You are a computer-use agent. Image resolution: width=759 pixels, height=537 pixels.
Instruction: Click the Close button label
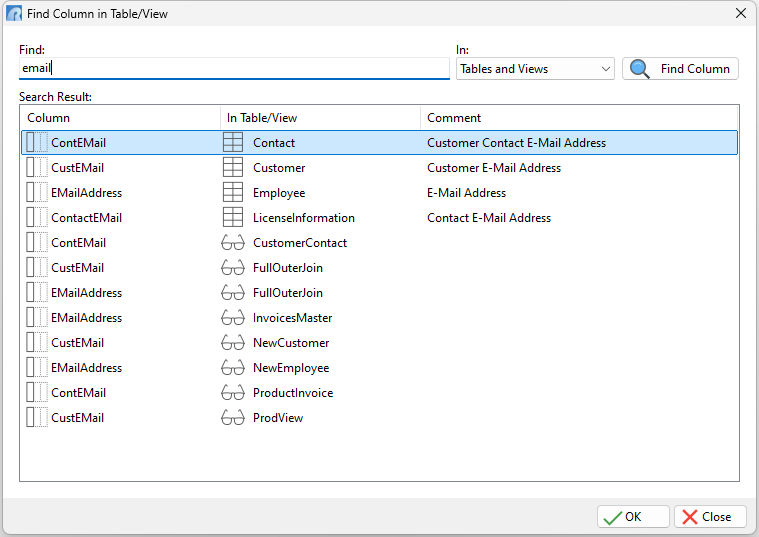click(716, 517)
